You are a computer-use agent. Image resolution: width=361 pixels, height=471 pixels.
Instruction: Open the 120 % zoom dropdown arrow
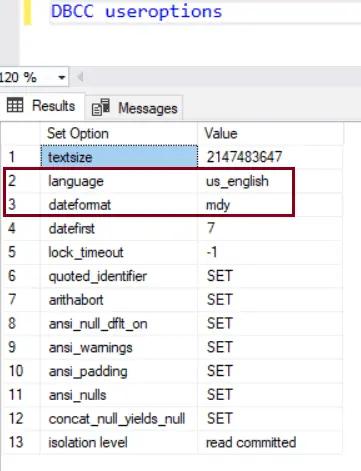(61, 78)
